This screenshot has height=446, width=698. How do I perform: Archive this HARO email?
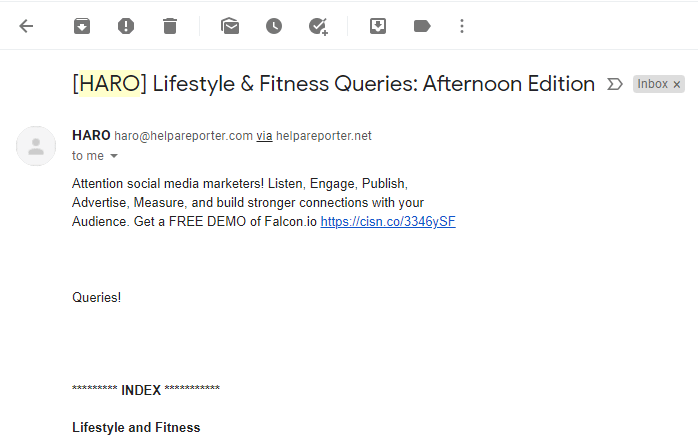click(x=82, y=26)
